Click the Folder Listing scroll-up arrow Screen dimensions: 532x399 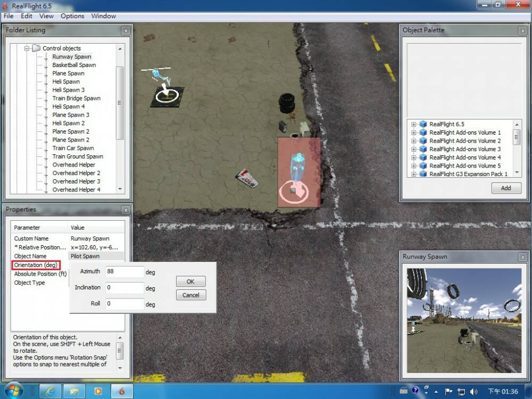tap(120, 49)
